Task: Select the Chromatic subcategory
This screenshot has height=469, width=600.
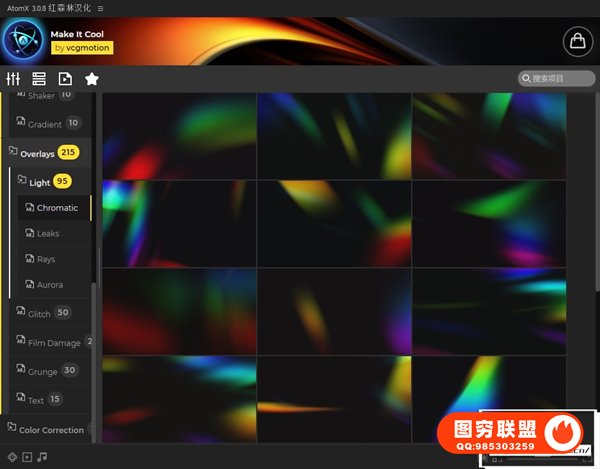Action: [x=56, y=208]
